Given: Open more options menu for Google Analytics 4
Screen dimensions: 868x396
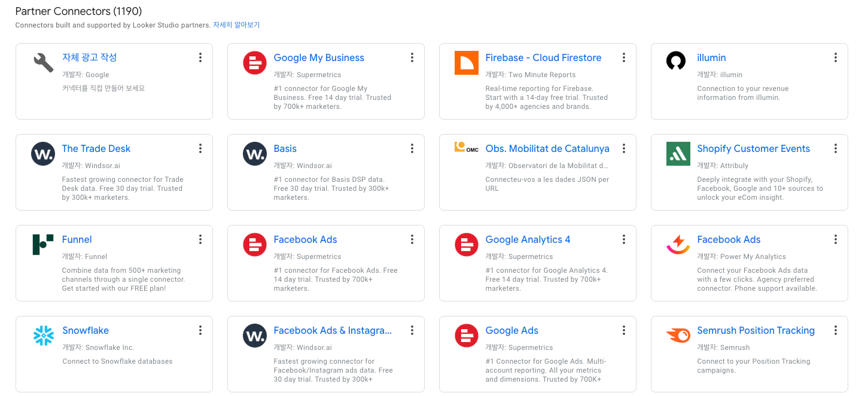Looking at the screenshot, I should (x=624, y=239).
